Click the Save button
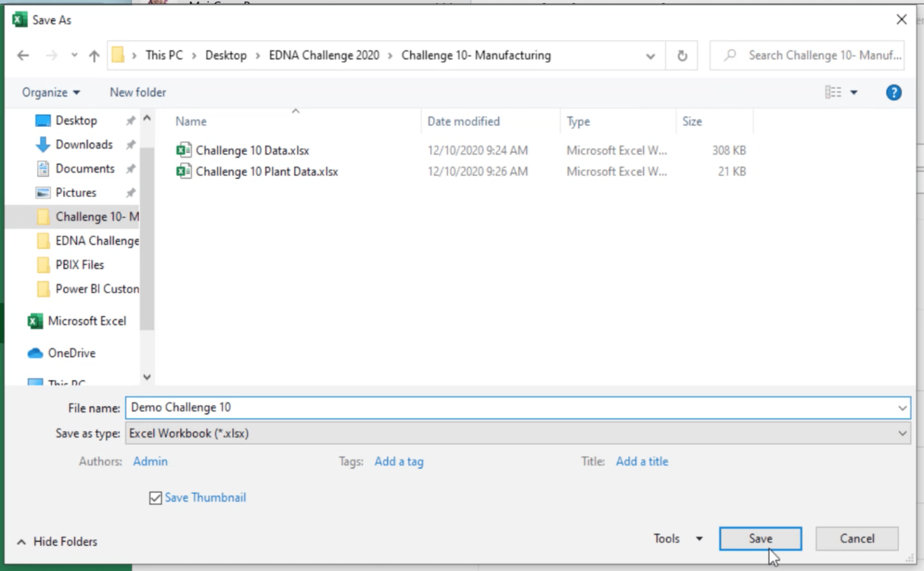 point(760,539)
